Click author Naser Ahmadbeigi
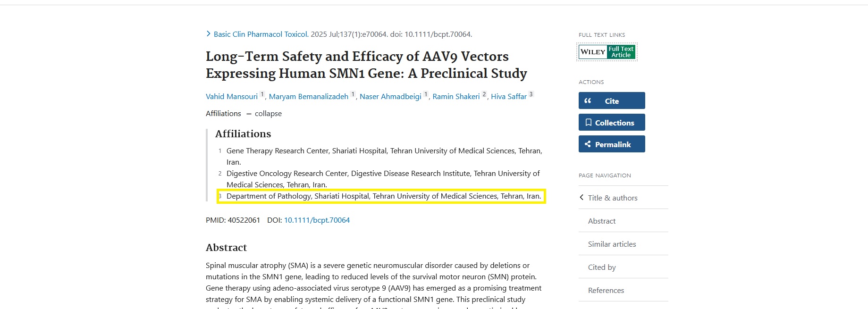 (x=390, y=97)
